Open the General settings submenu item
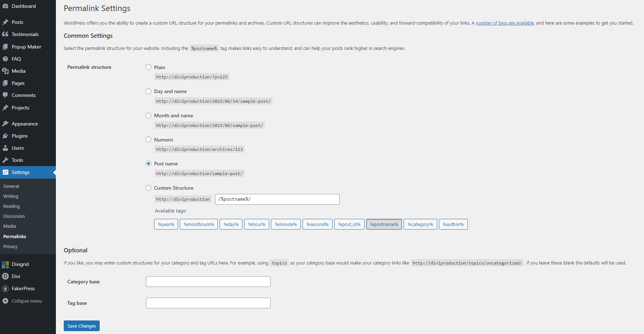 point(11,186)
